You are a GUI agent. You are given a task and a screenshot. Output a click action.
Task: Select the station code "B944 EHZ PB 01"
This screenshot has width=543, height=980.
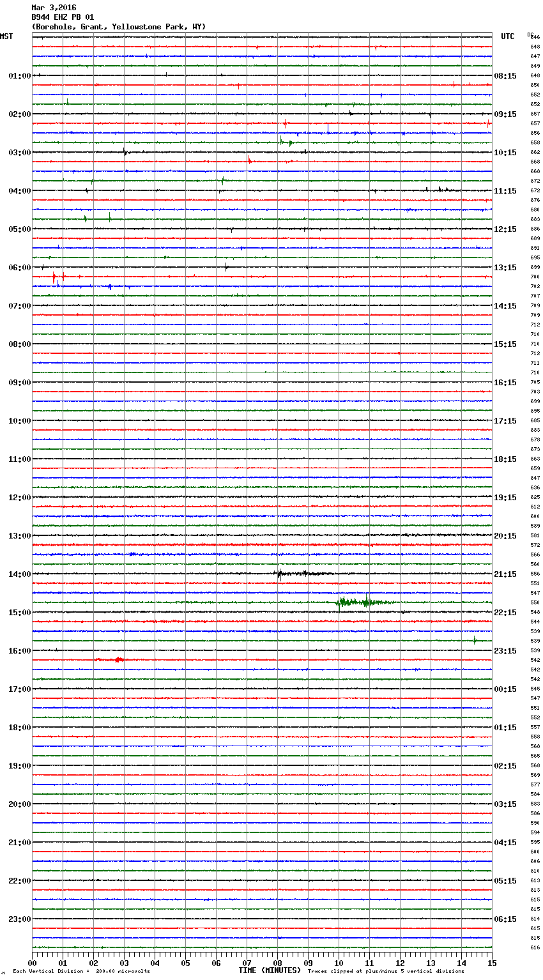pos(63,17)
